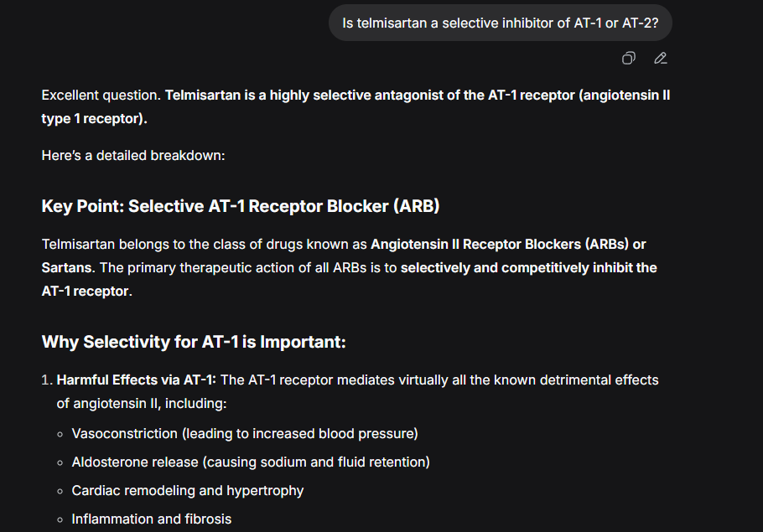Select the Aldosterone release bullet point
763x532 pixels.
tap(250, 462)
